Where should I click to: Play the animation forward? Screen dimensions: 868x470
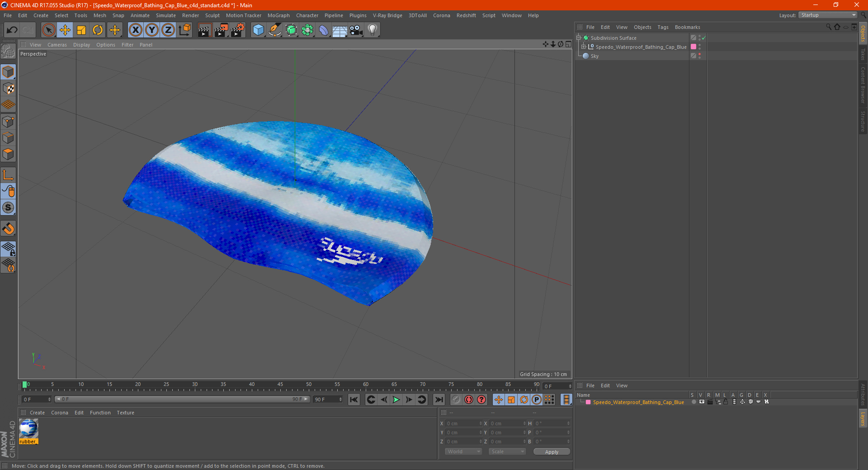(x=396, y=399)
